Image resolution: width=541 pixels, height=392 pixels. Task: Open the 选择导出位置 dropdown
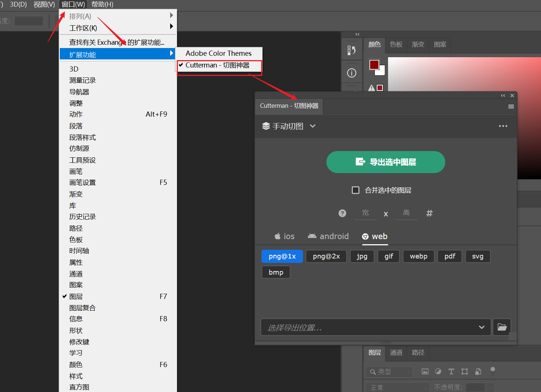(x=482, y=327)
